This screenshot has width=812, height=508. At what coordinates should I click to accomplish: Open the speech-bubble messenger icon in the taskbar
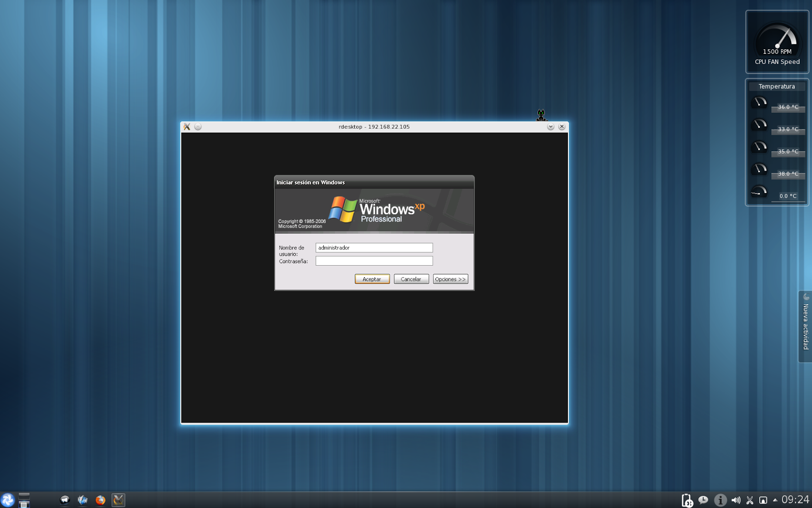(64, 499)
